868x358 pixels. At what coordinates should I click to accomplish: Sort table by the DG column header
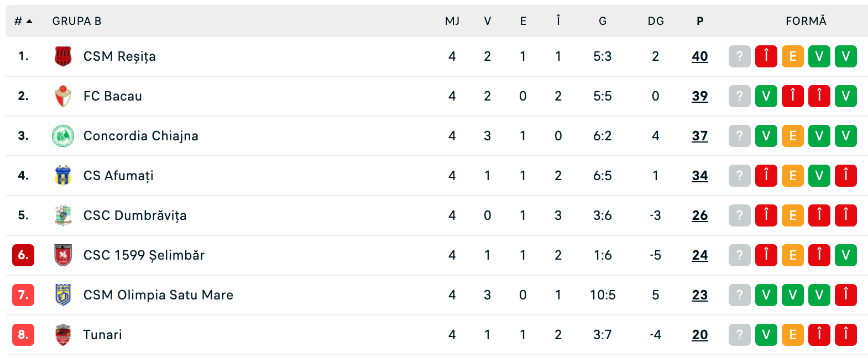coord(656,21)
